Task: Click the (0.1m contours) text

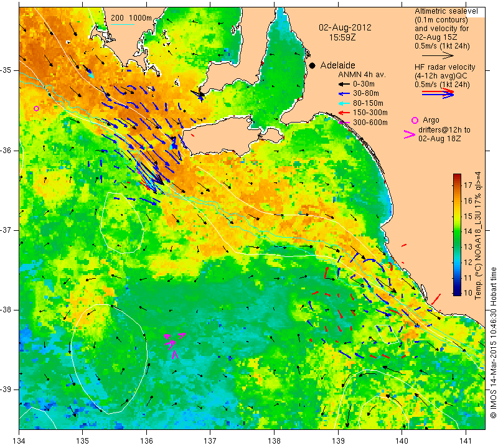Action: click(x=441, y=20)
